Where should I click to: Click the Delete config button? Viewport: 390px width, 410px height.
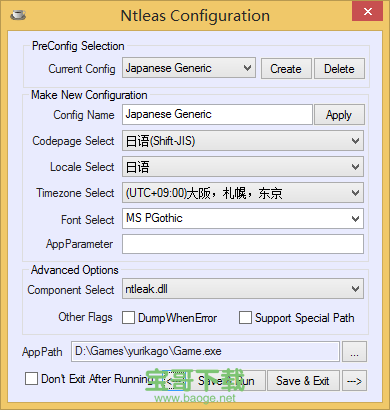tap(339, 69)
